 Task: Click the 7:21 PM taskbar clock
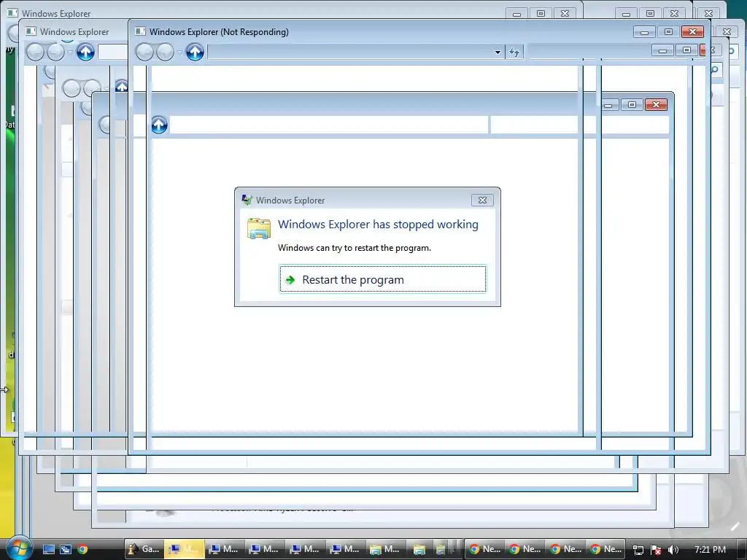[x=710, y=550]
